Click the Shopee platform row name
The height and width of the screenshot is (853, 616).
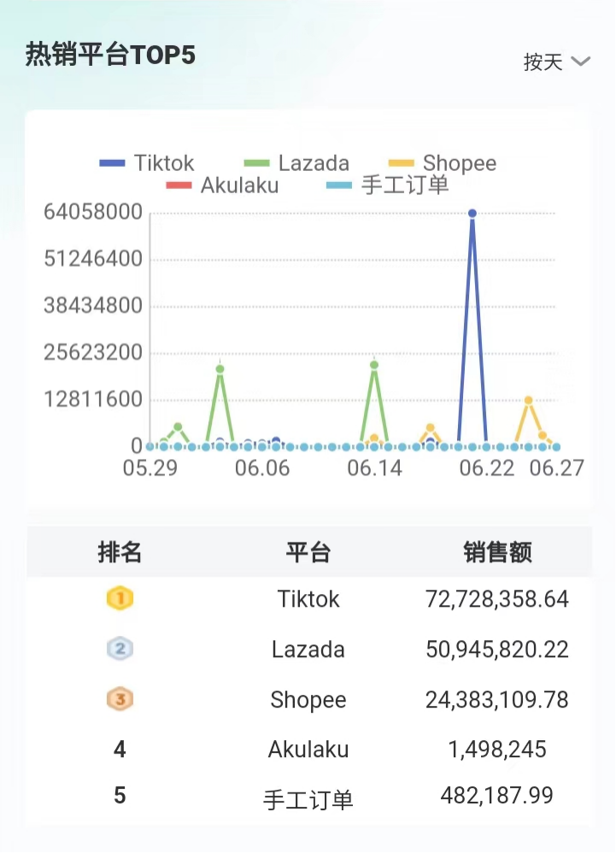pos(308,700)
